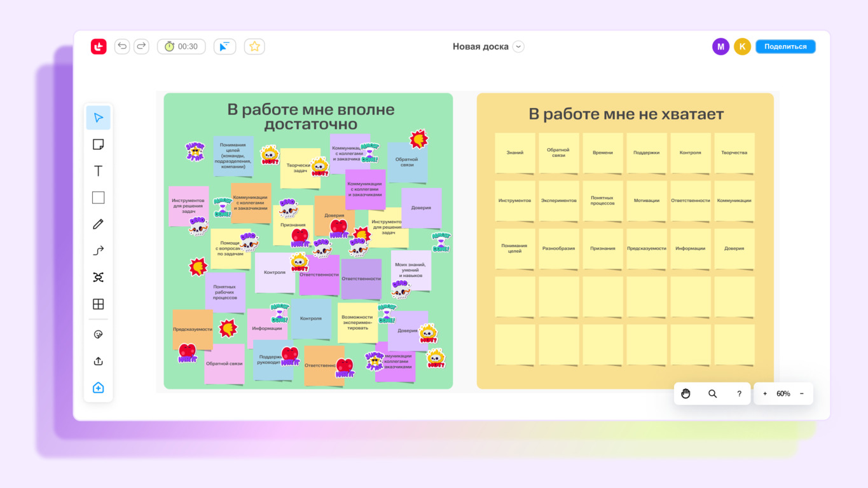Choose the connector arrow tool
This screenshot has height=488, width=868.
98,251
